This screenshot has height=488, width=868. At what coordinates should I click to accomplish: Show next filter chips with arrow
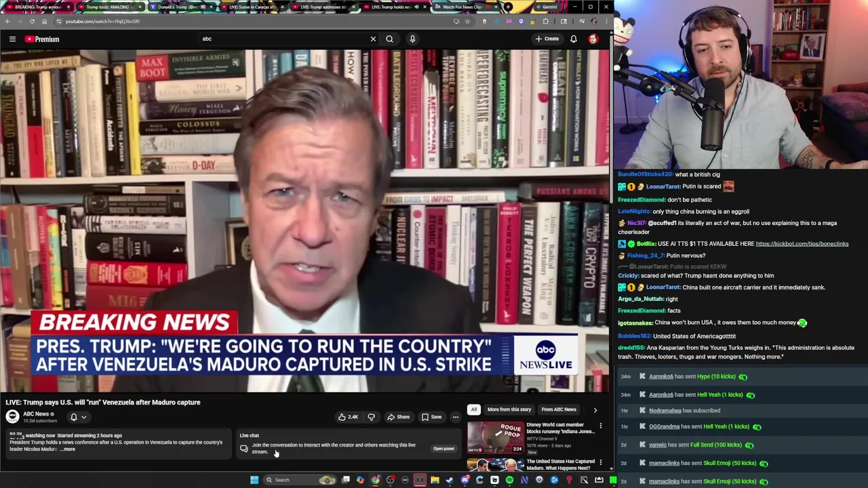595,409
